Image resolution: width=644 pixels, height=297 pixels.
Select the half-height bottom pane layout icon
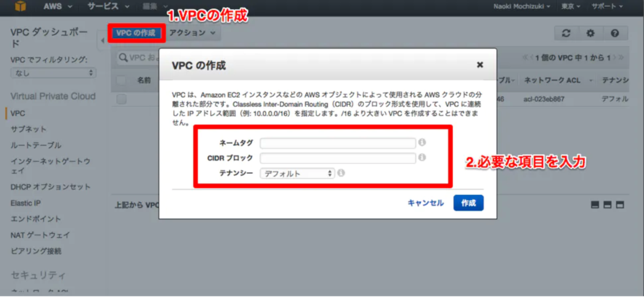tap(608, 205)
